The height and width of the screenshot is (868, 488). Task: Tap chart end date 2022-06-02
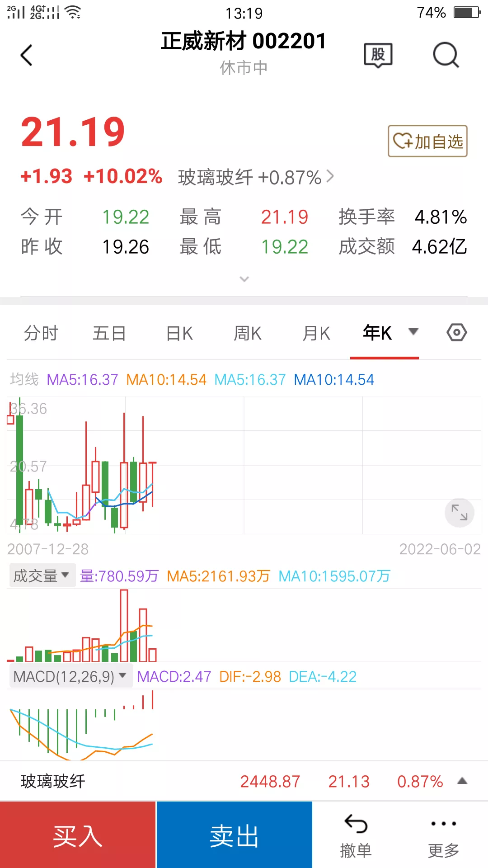point(440,549)
